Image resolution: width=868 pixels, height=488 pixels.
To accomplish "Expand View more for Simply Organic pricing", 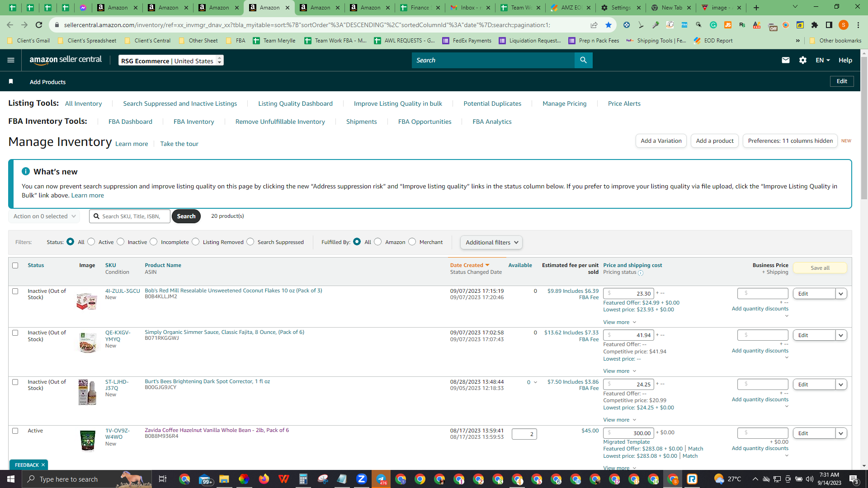I will (x=620, y=371).
